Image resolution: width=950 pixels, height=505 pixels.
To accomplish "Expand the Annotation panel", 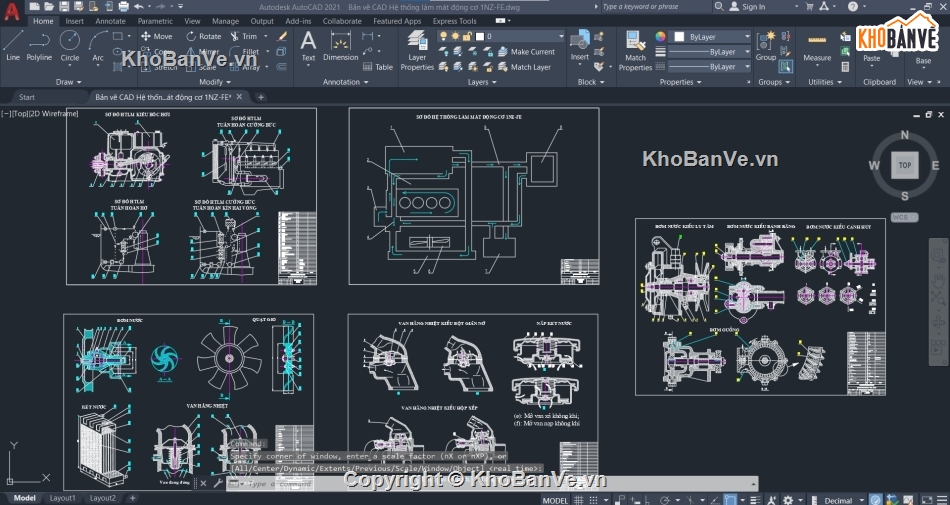I will click(345, 82).
